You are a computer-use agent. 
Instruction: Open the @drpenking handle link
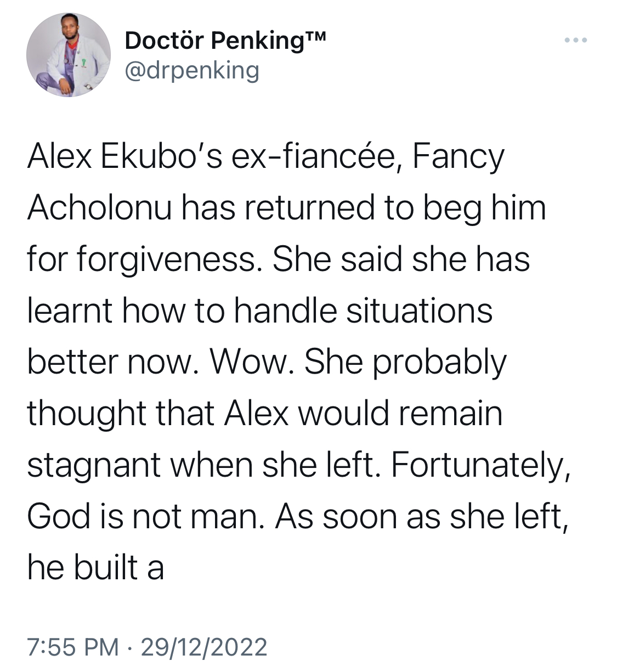[x=192, y=70]
